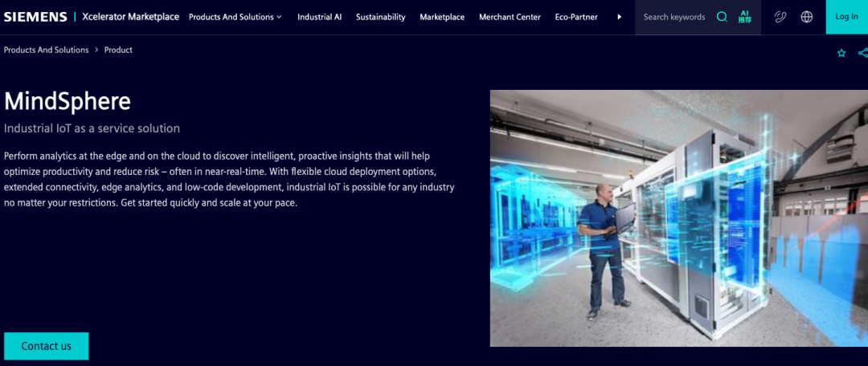
Task: Click the Siemens logo
Action: tap(35, 17)
